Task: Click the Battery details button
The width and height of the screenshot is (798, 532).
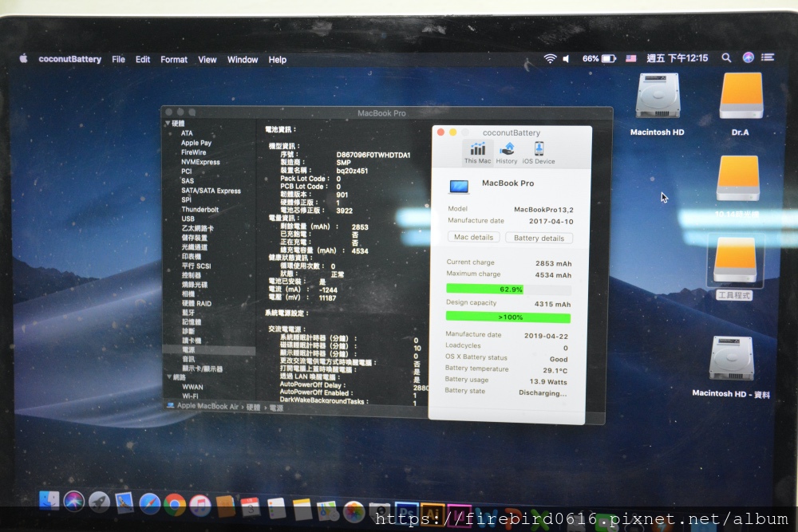Action: [539, 238]
